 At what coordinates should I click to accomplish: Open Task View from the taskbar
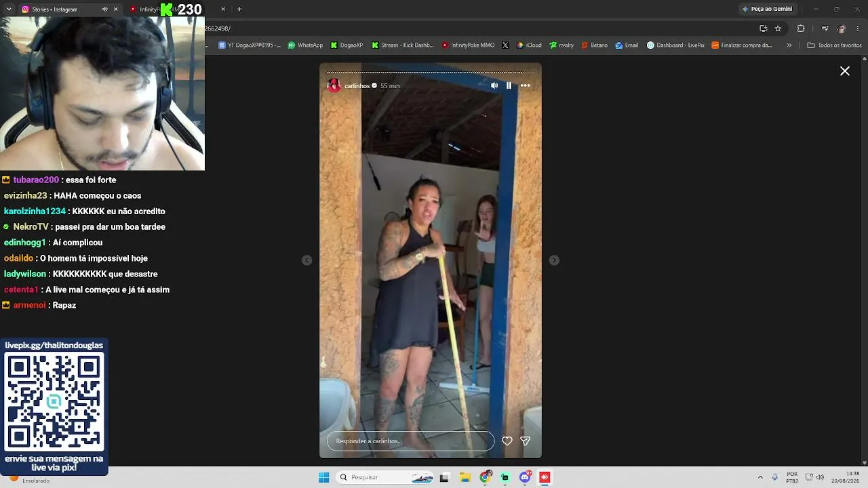click(x=444, y=477)
